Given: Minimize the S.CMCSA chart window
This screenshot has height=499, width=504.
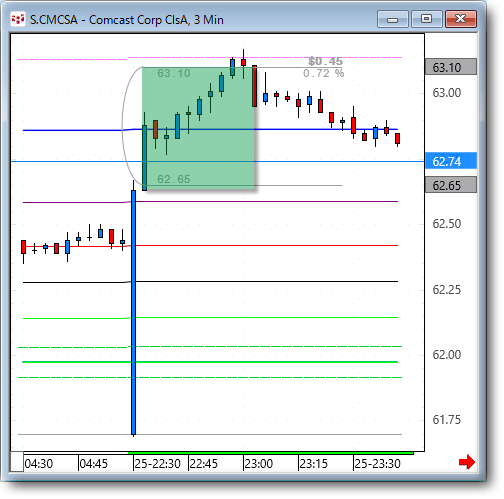Looking at the screenshot, I should 393,19.
